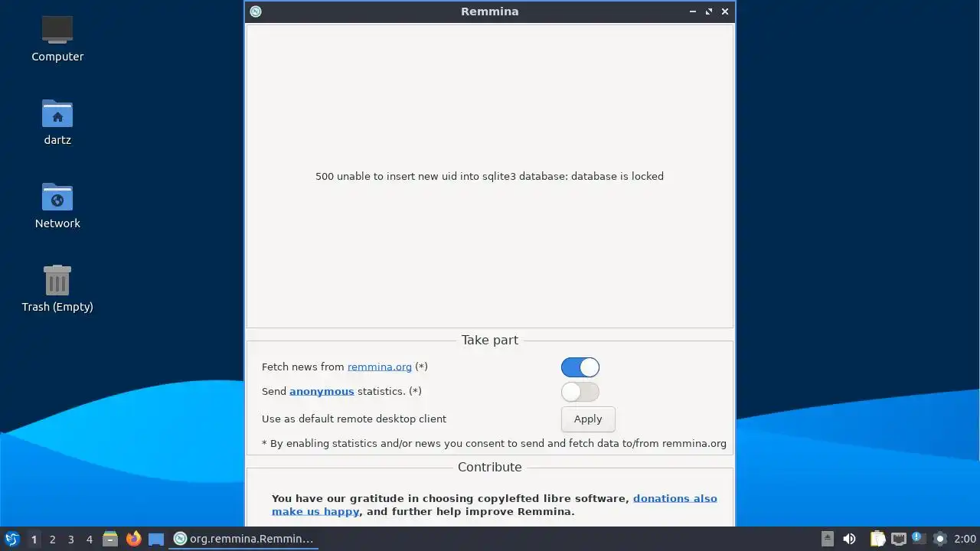This screenshot has width=980, height=551.
Task: Open the network status tray icon
Action: click(898, 539)
